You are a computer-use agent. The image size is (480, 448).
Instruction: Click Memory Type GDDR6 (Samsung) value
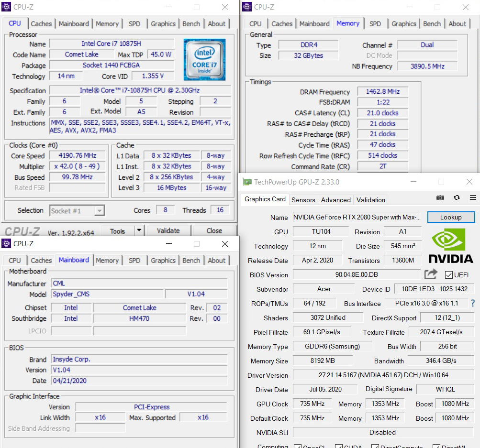pyautogui.click(x=333, y=346)
